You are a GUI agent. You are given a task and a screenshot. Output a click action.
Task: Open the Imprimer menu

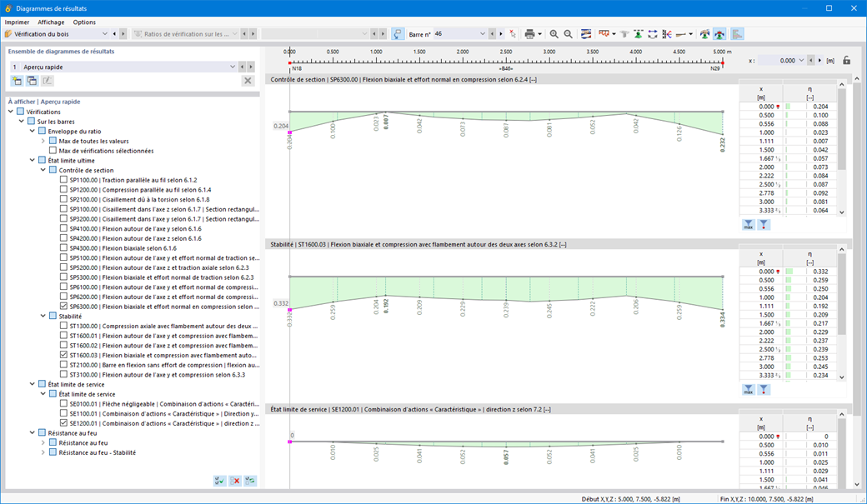(18, 22)
